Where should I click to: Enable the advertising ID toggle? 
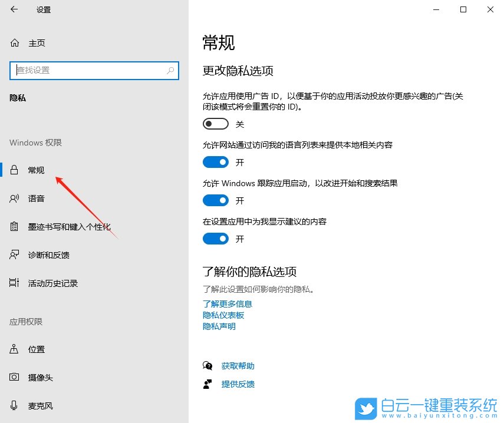point(215,124)
